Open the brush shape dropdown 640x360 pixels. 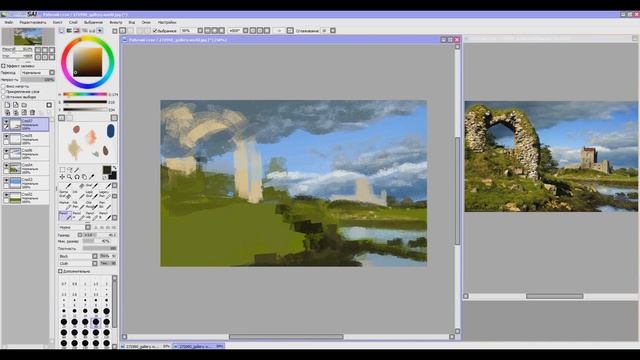95,256
